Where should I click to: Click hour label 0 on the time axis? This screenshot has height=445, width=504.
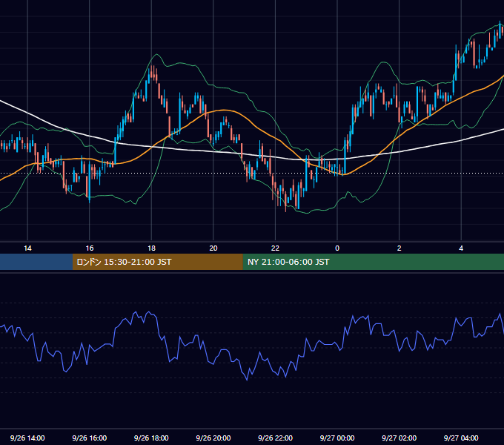tap(337, 248)
